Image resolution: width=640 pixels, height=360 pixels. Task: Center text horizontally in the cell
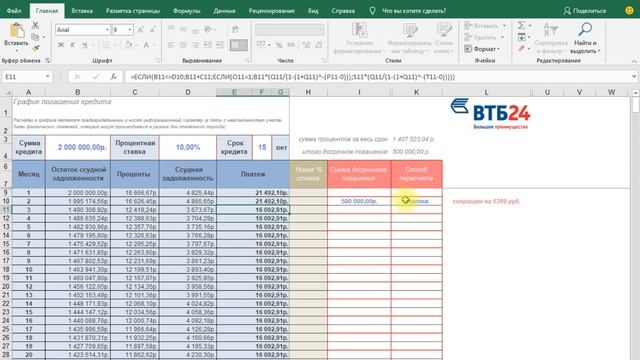(x=183, y=45)
